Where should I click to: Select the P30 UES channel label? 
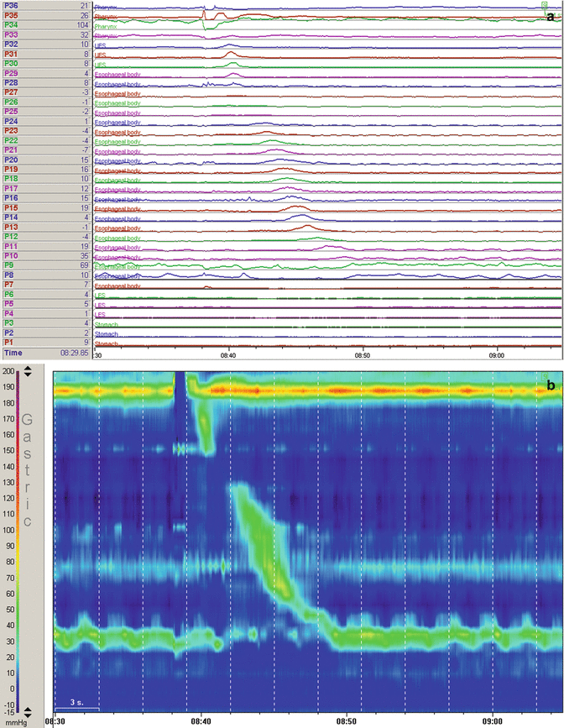click(x=12, y=64)
